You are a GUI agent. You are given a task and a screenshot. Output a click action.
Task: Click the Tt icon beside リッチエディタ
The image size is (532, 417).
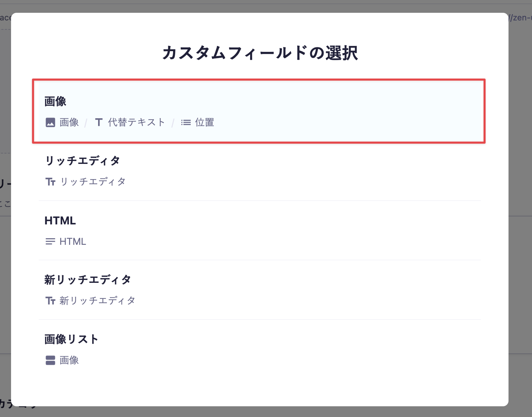pyautogui.click(x=50, y=182)
